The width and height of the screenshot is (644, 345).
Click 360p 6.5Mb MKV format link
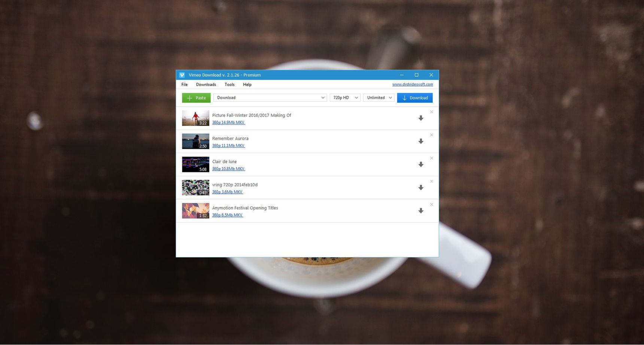click(x=227, y=215)
